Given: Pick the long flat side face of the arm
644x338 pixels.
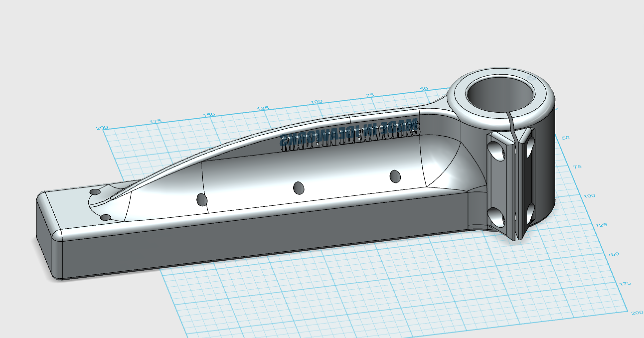Looking at the screenshot, I should [x=265, y=235].
